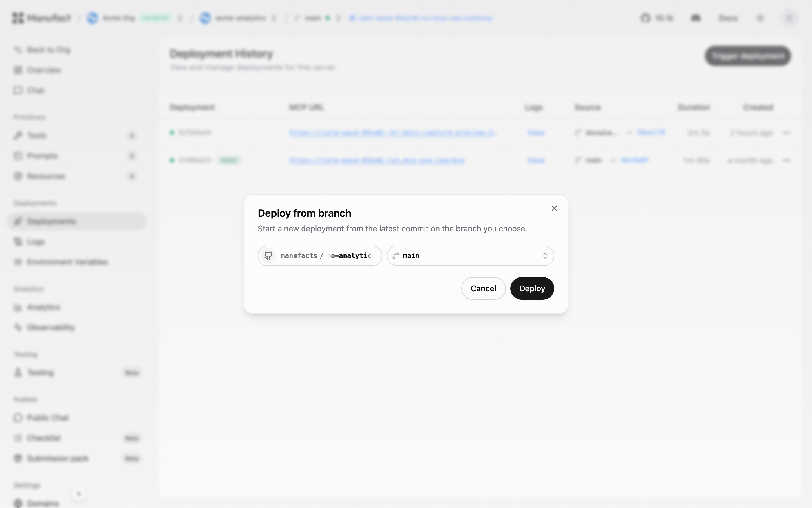The image size is (812, 508).
Task: Open more options for second deployment row
Action: [787, 160]
